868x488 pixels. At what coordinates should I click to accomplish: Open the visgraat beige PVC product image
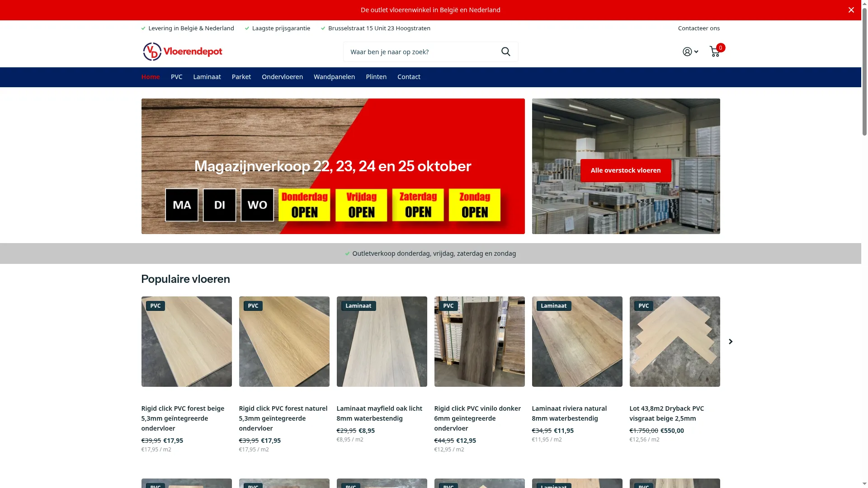675,342
